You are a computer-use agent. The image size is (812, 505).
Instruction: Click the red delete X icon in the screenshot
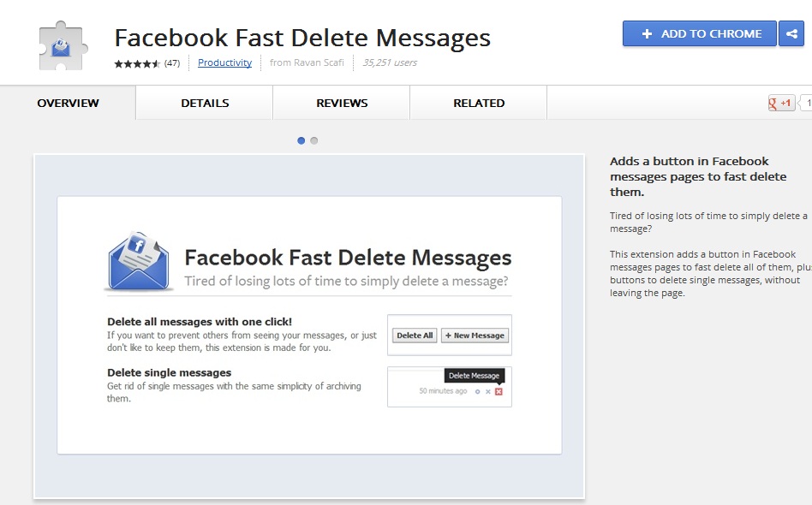click(499, 391)
